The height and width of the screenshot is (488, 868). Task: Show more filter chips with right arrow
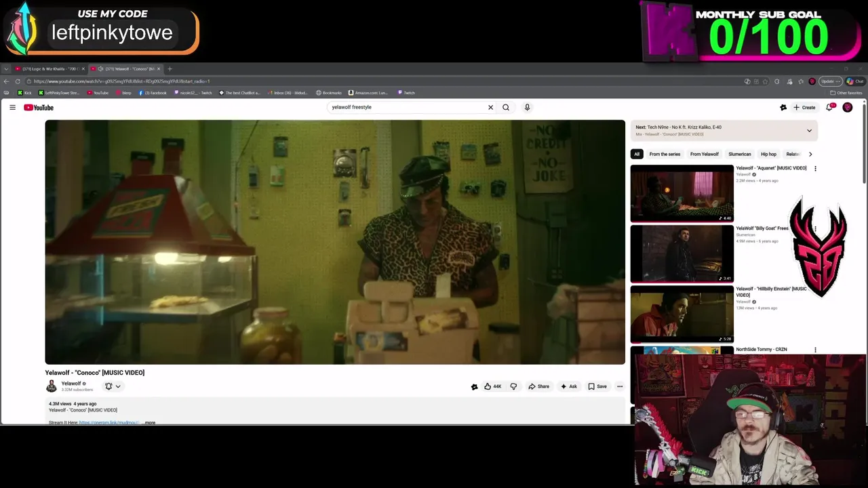810,154
